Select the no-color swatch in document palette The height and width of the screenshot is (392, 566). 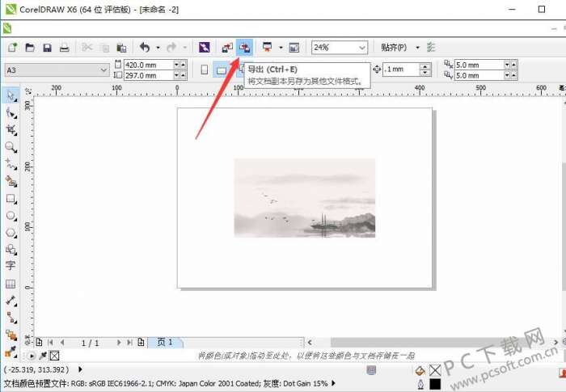click(x=54, y=356)
